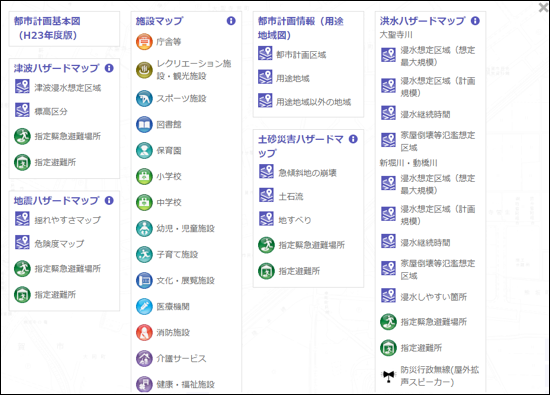The width and height of the screenshot is (550, 395).
Task: Open 地震ハザードマップ heading
Action: click(x=56, y=201)
